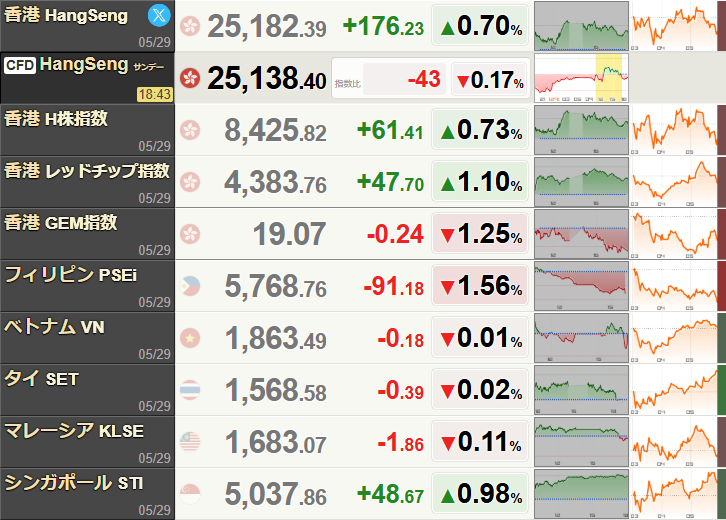This screenshot has width=726, height=520.
Task: Click H株指数 intraday green chart
Action: (582, 130)
